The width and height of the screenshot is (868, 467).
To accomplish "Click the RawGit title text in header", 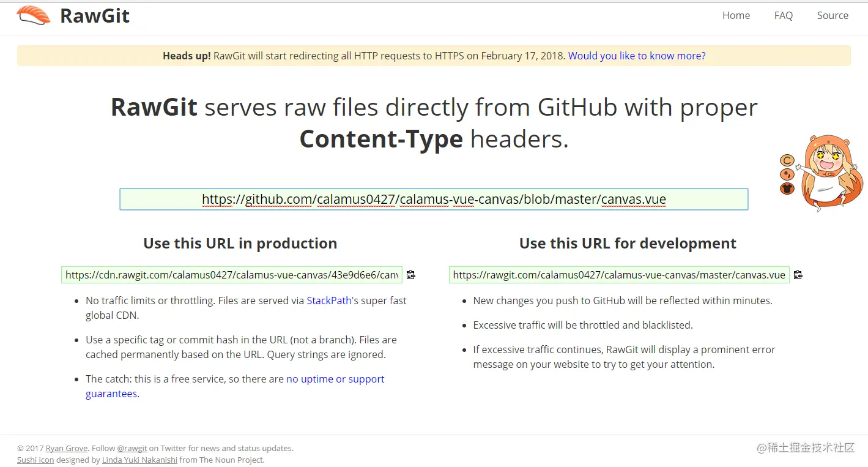I will 95,15.
